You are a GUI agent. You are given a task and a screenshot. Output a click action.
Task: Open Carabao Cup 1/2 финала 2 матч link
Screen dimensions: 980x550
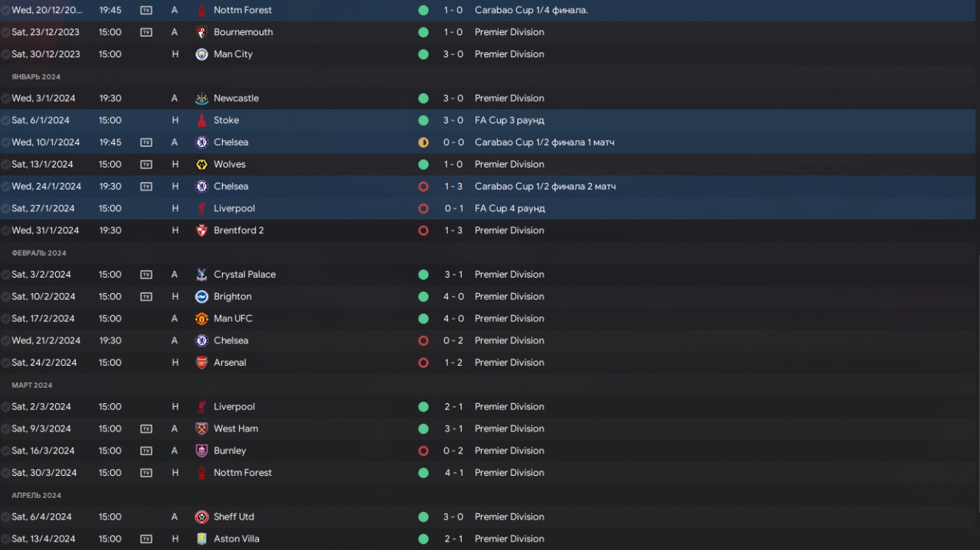pos(545,187)
